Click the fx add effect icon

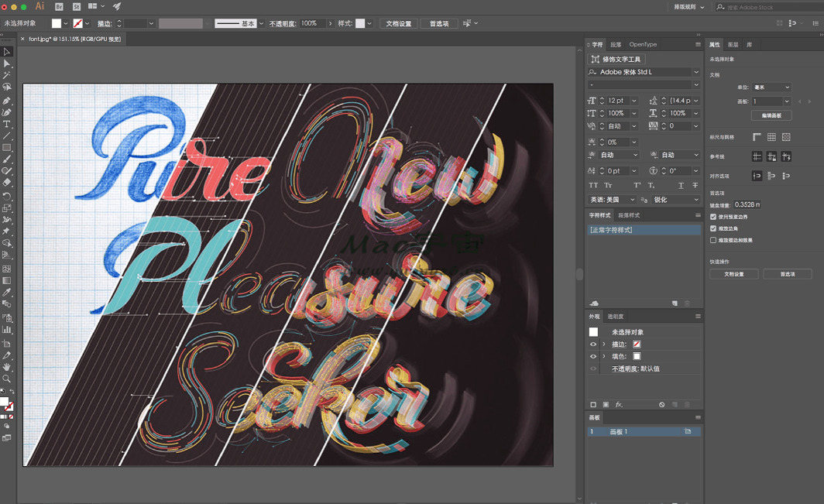(619, 405)
